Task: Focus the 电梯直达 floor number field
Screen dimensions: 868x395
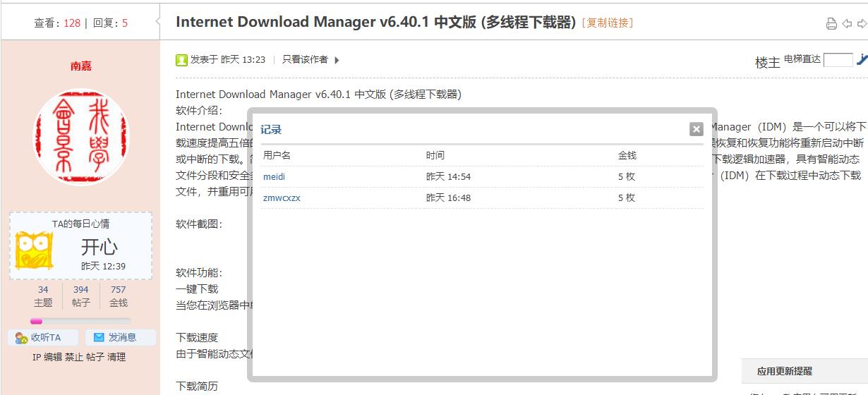Action: (838, 60)
